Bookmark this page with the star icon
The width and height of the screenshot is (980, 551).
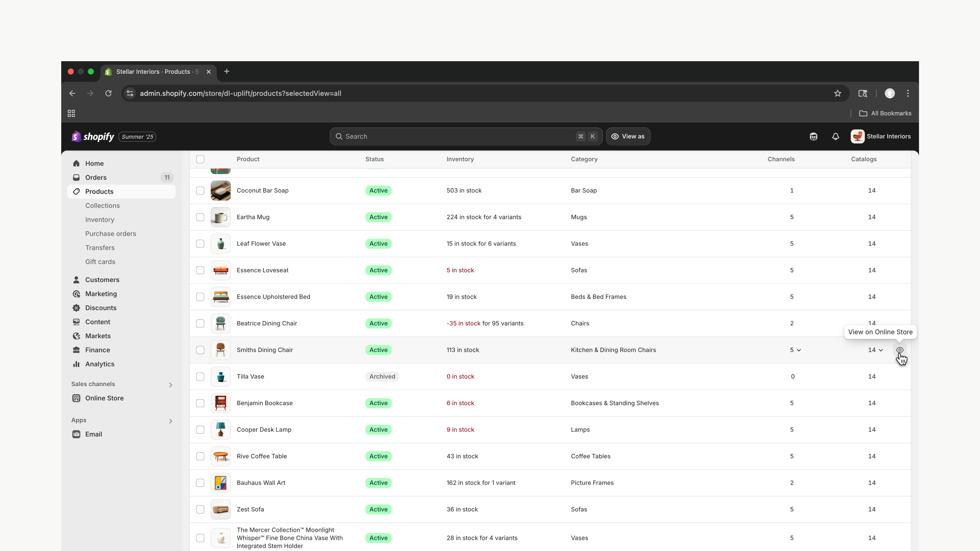pyautogui.click(x=838, y=93)
